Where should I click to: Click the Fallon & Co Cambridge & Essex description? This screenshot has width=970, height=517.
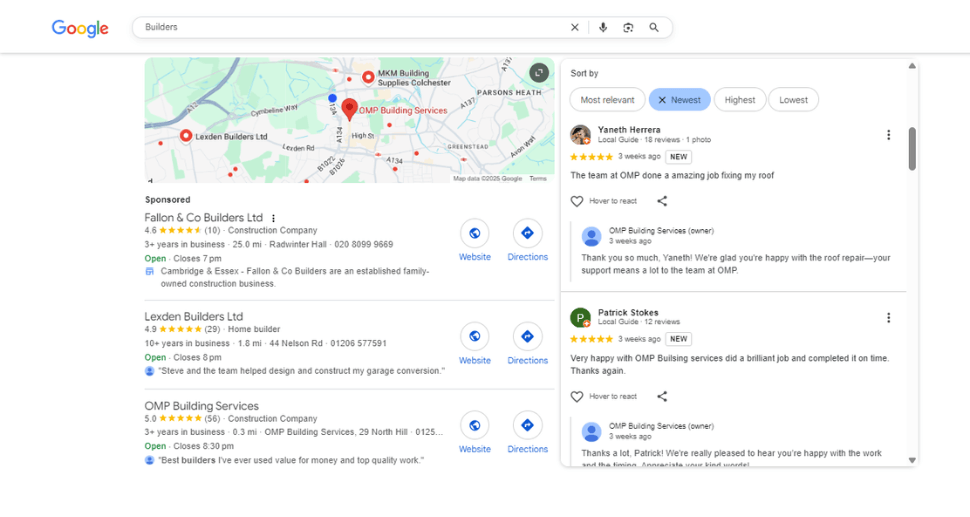click(x=294, y=277)
